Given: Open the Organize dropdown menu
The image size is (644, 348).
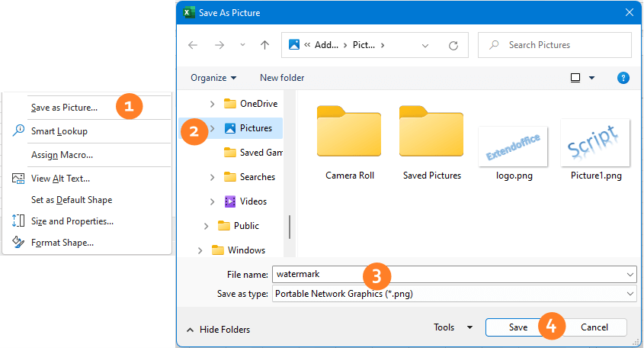Looking at the screenshot, I should pos(213,78).
